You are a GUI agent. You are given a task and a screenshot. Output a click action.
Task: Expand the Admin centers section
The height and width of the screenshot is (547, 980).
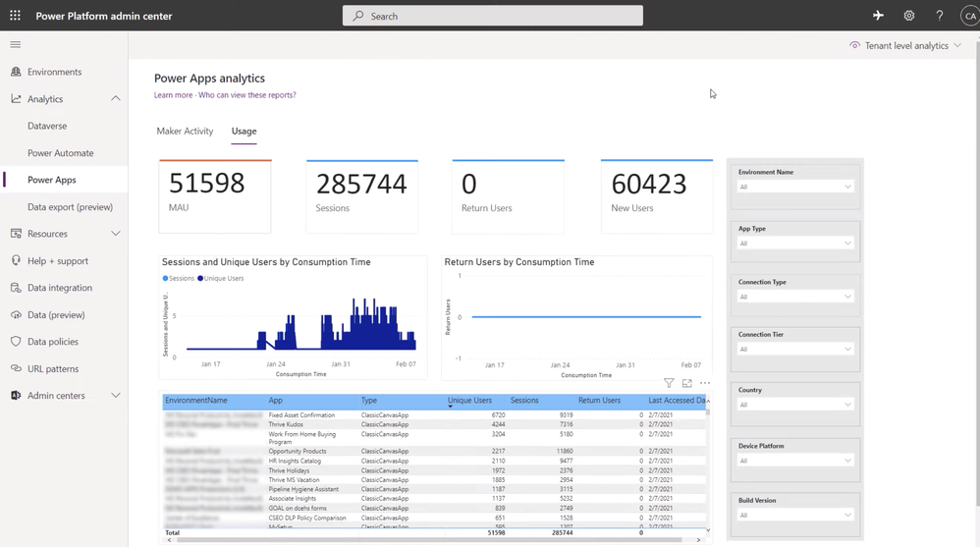click(115, 396)
